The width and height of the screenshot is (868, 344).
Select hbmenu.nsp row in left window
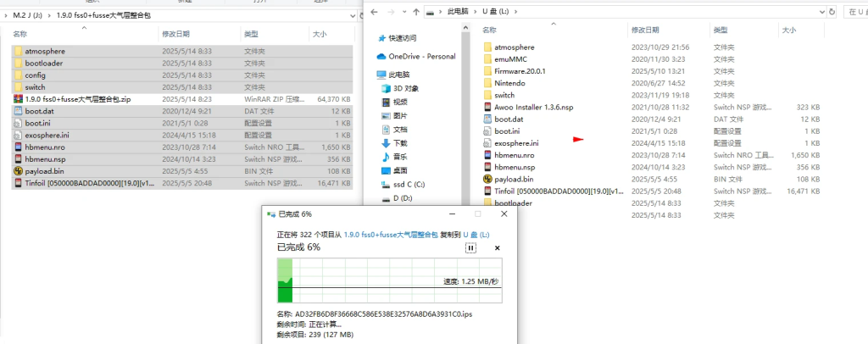coord(182,159)
